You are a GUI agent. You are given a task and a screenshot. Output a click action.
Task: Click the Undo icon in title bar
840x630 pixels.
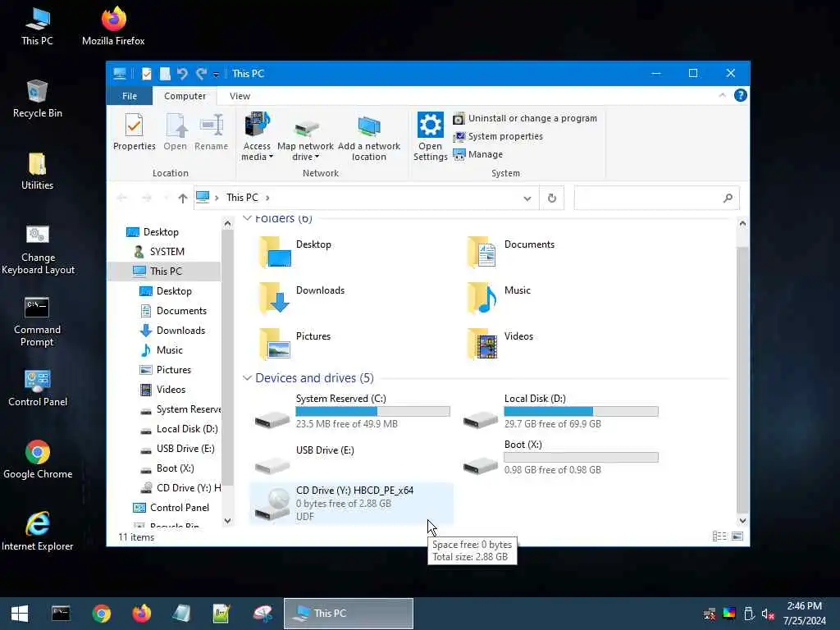[x=182, y=73]
